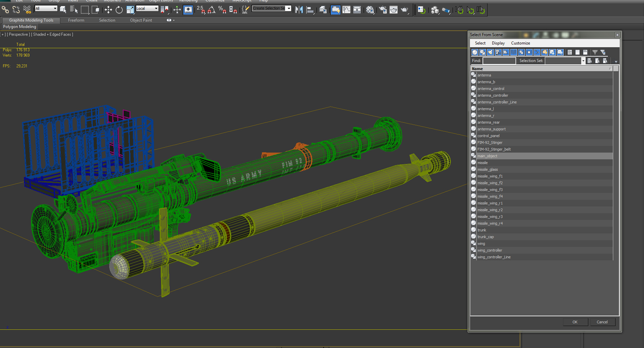Viewport: 644px width, 348px height.
Task: Expand the Polygon Modeling panel
Action: coord(20,27)
